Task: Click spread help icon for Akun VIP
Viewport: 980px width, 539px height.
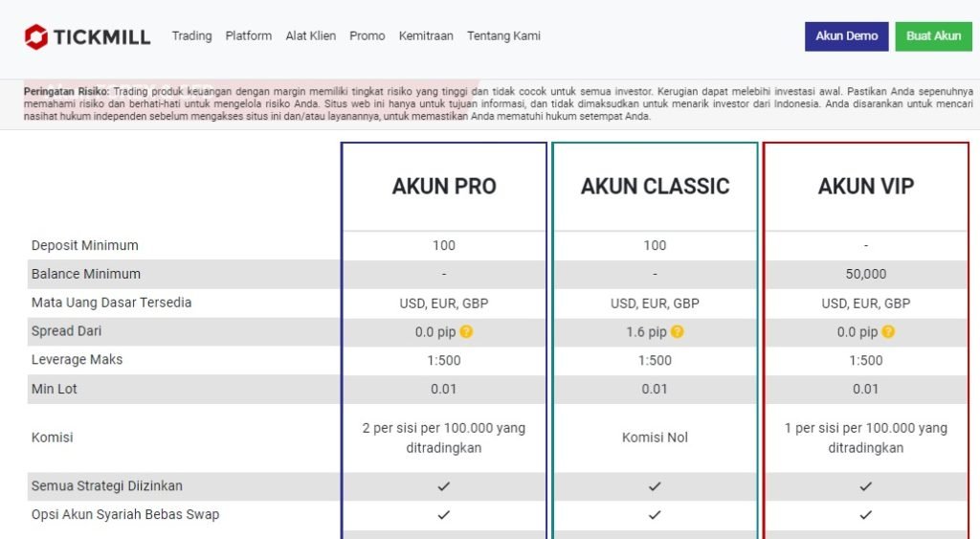Action: (x=888, y=331)
